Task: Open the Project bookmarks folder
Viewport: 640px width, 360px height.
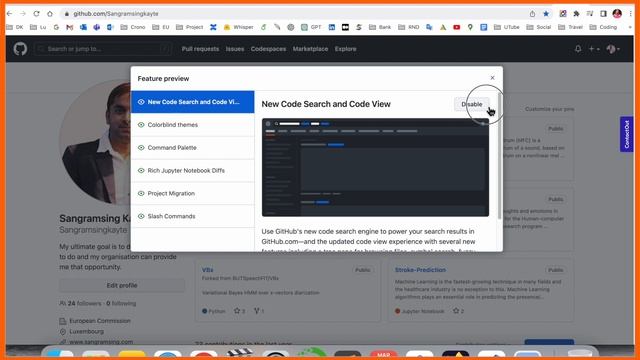Action: (x=189, y=27)
